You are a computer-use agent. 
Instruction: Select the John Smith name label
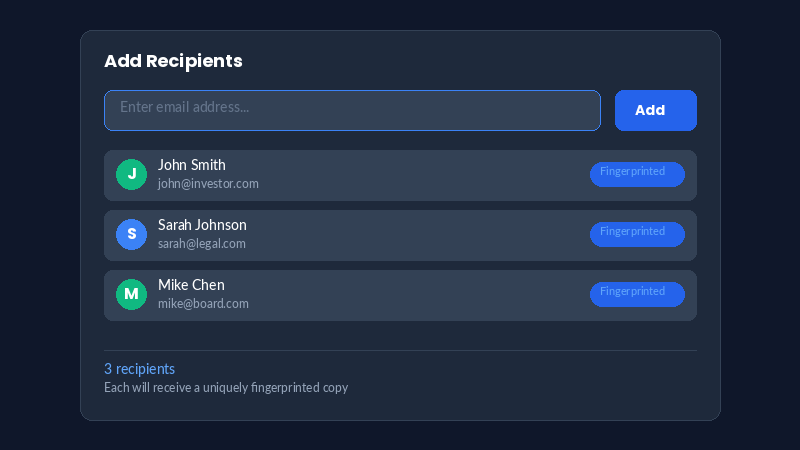tap(192, 165)
